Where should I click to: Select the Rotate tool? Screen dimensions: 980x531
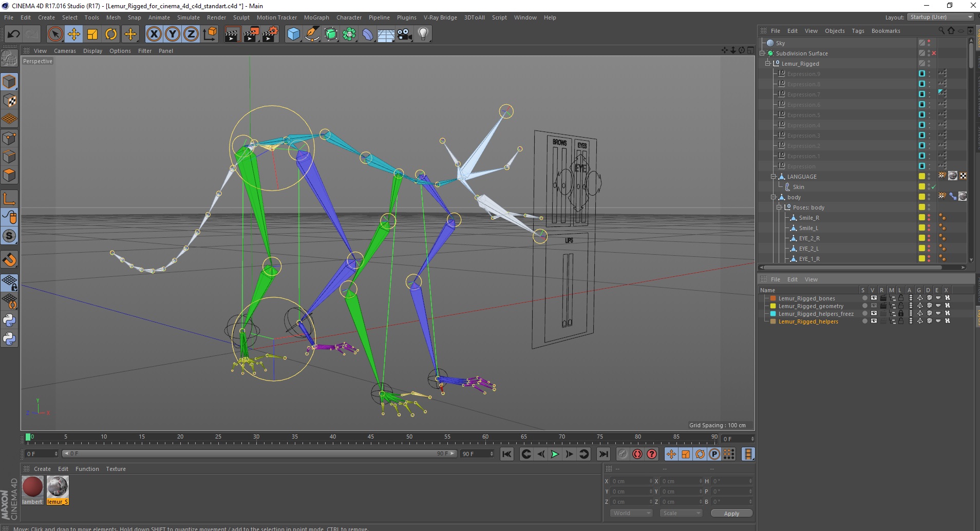[x=111, y=34]
